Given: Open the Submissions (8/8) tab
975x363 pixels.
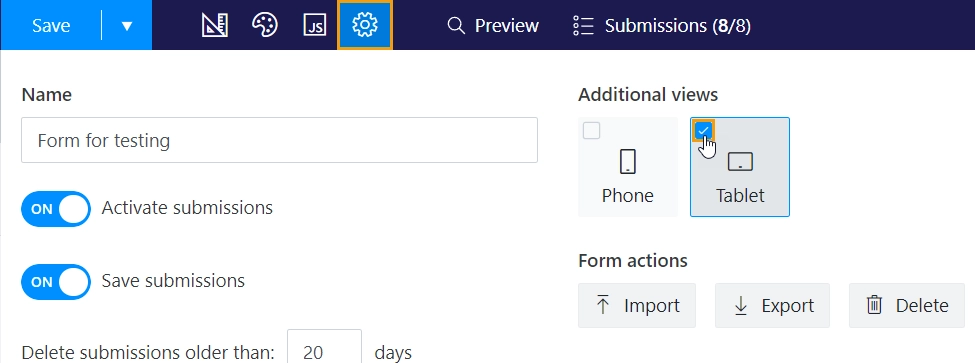Looking at the screenshot, I should 662,25.
